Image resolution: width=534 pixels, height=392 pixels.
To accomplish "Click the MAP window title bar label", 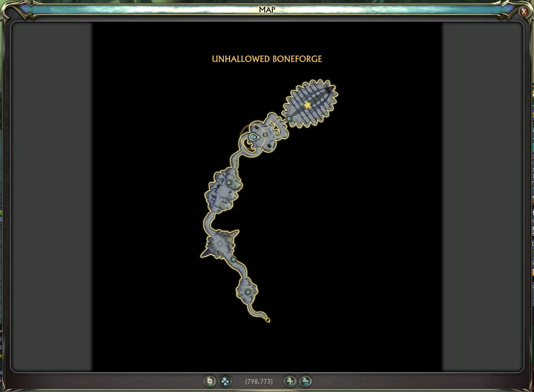I will point(267,10).
